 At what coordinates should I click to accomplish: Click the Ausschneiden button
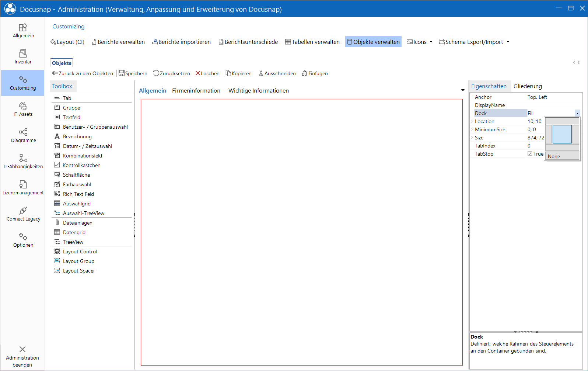tap(277, 73)
